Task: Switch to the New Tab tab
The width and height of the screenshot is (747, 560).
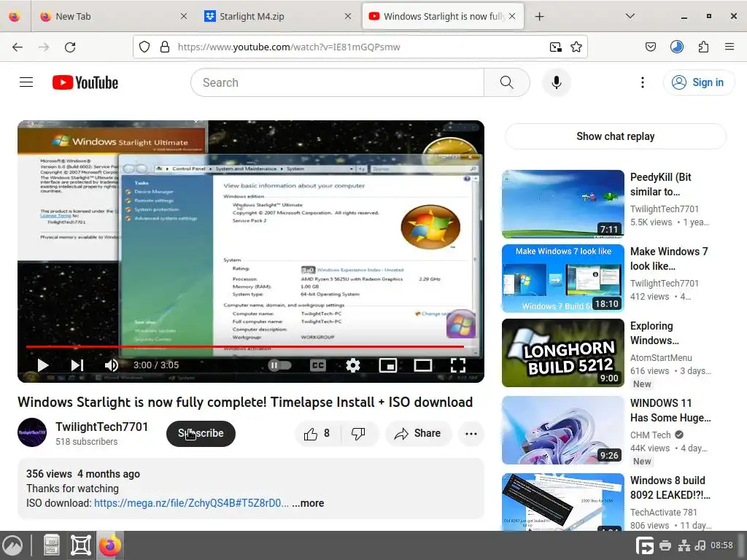Action: [112, 16]
